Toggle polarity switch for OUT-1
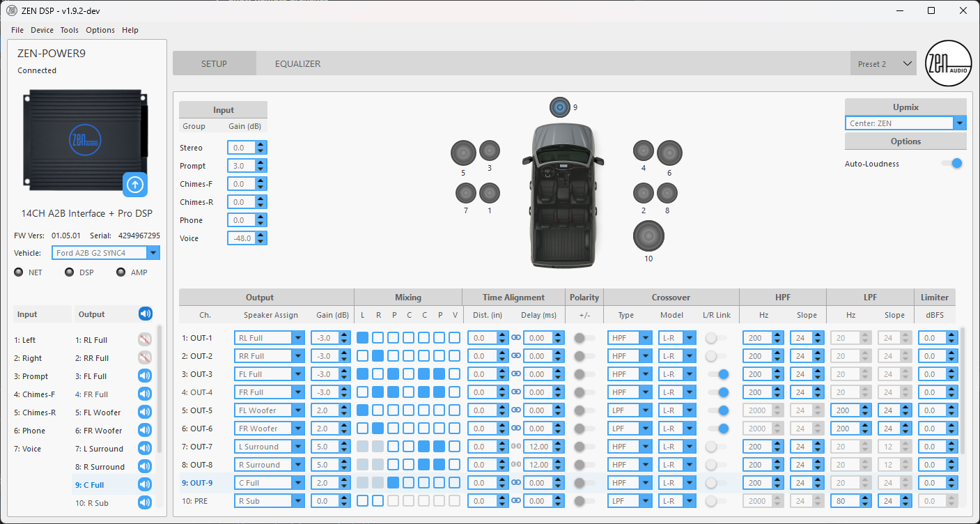The height and width of the screenshot is (524, 980). (584, 338)
